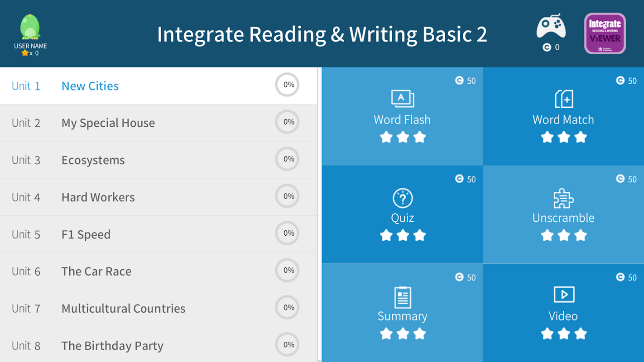The image size is (644, 362).
Task: Open the Integrate Viewer app icon
Action: pyautogui.click(x=605, y=33)
